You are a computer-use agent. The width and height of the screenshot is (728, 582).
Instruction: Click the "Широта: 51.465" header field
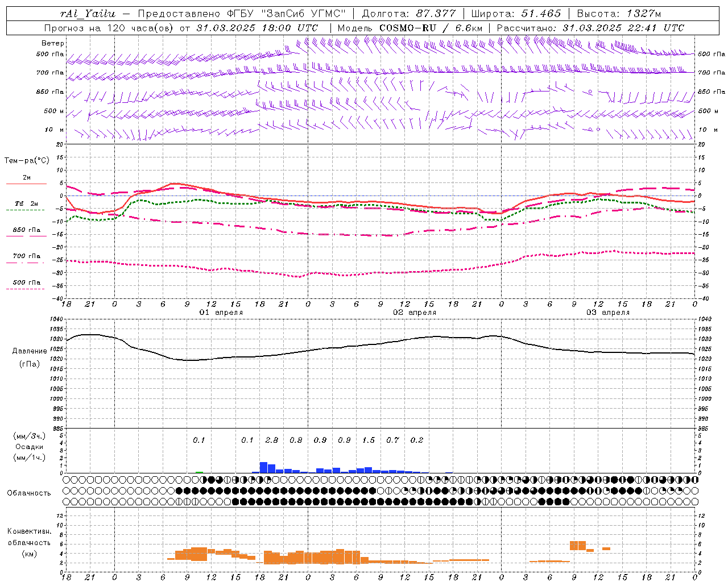point(516,14)
